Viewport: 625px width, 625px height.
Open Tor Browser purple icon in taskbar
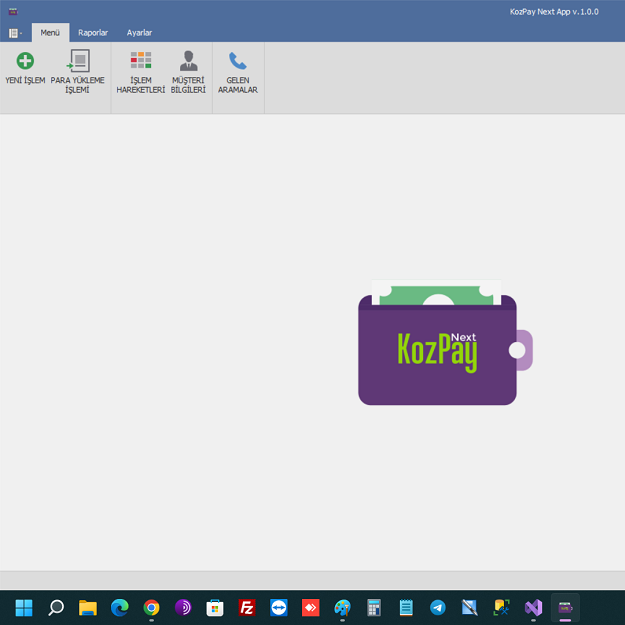(183, 607)
